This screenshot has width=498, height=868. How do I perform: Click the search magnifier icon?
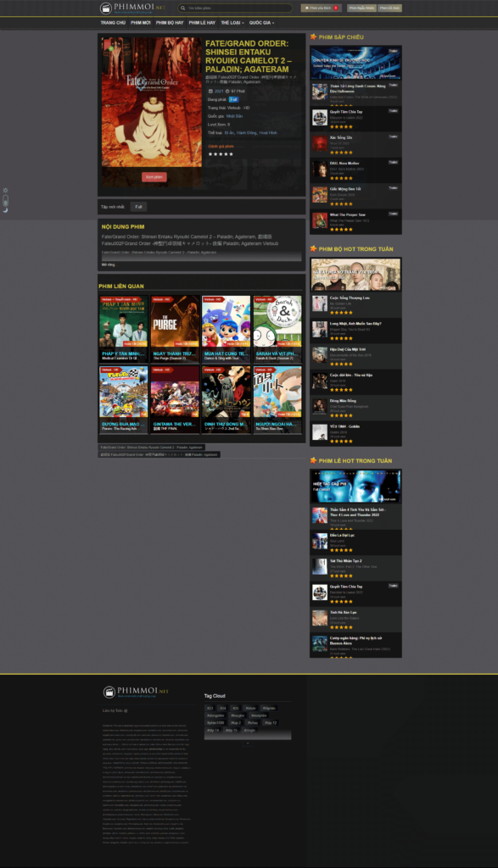click(183, 8)
